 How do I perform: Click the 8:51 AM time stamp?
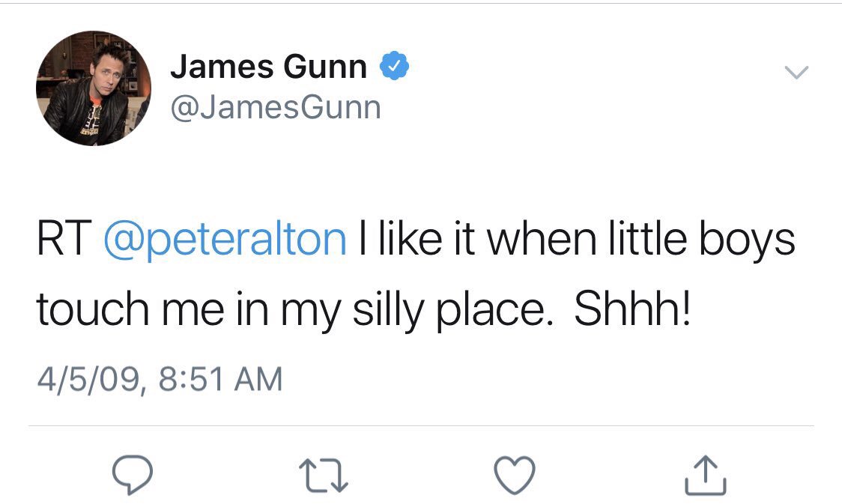221,379
